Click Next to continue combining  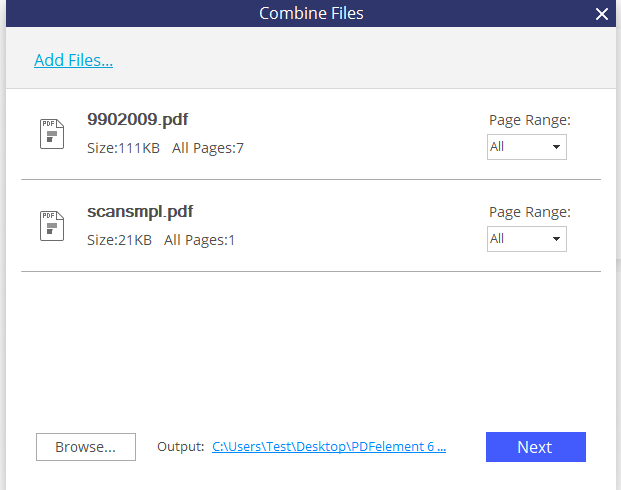[x=535, y=447]
